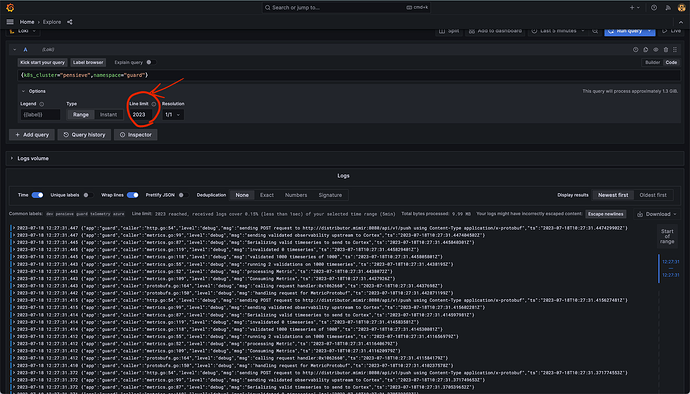Click the Split pane button
The height and width of the screenshot is (394, 690).
click(449, 31)
